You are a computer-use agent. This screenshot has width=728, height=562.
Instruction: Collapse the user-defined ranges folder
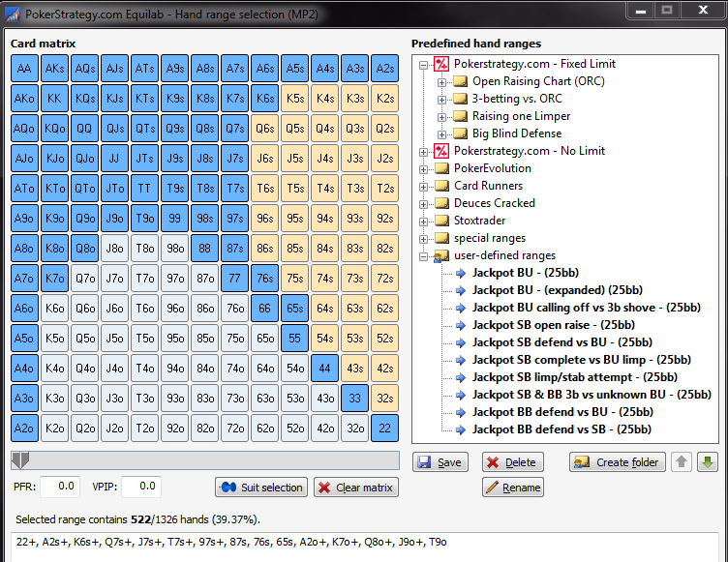point(423,256)
